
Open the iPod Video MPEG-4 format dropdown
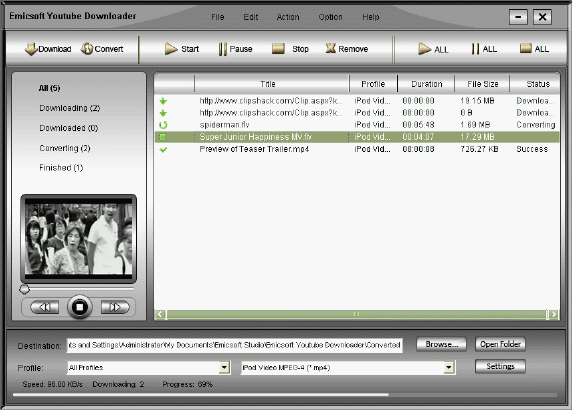tap(449, 367)
